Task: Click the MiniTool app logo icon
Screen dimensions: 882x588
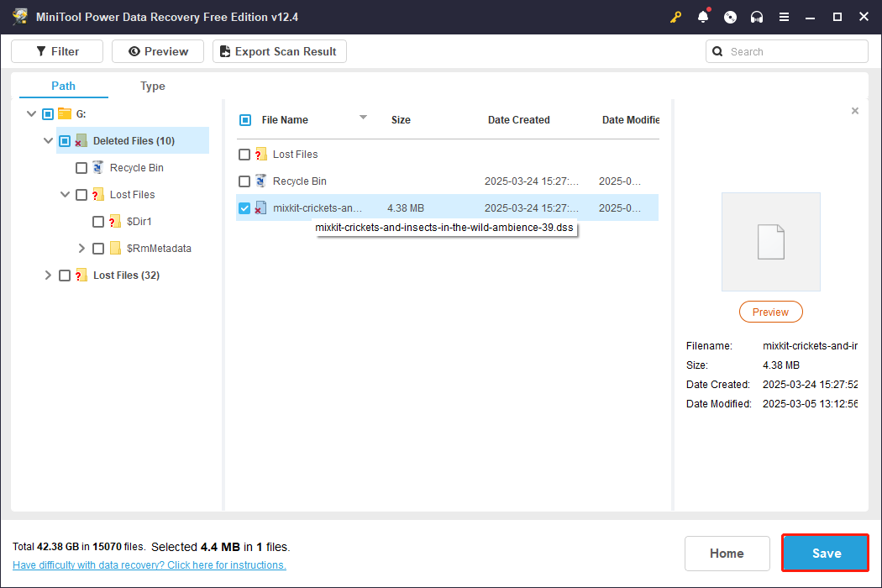Action: pyautogui.click(x=20, y=17)
